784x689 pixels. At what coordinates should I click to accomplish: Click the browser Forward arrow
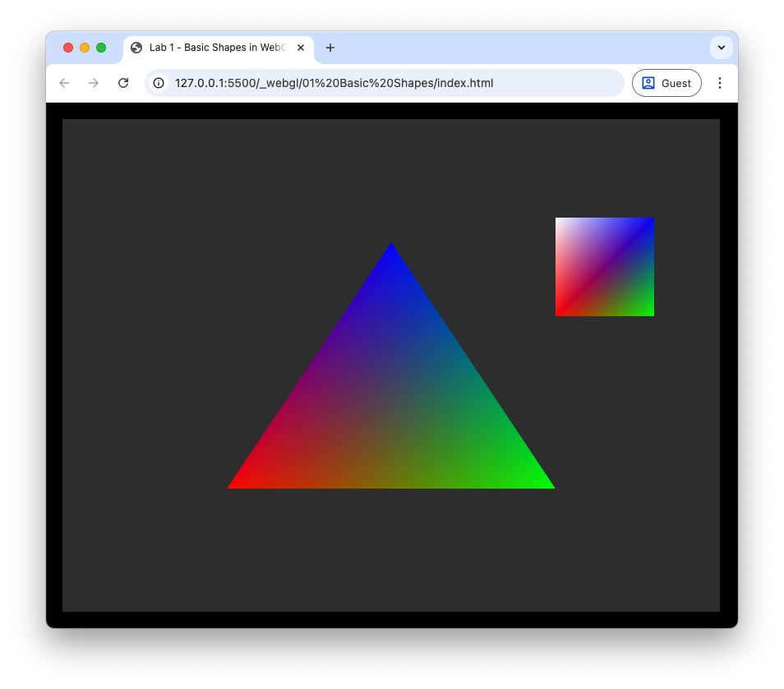coord(94,83)
